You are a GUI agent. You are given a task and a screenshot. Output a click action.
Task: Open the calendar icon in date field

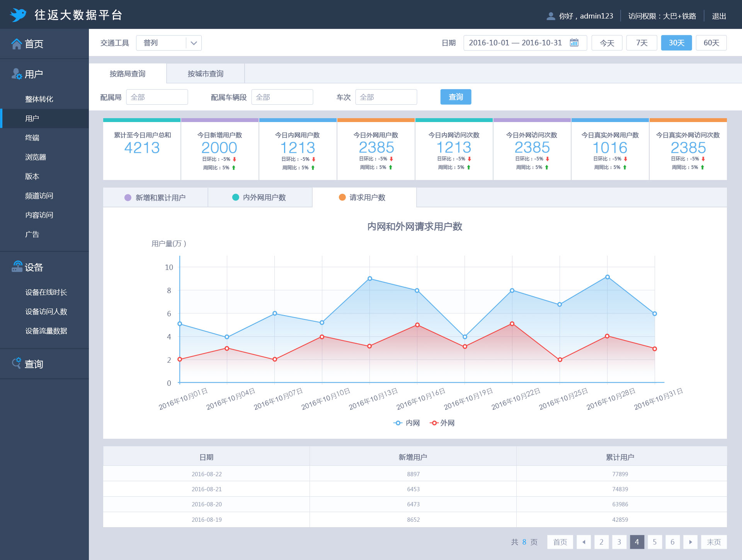coord(574,42)
